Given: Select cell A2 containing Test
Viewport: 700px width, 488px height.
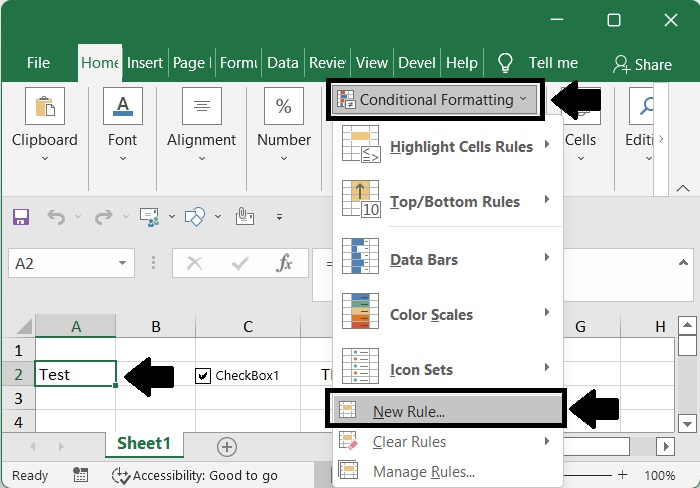Looking at the screenshot, I should (x=75, y=374).
